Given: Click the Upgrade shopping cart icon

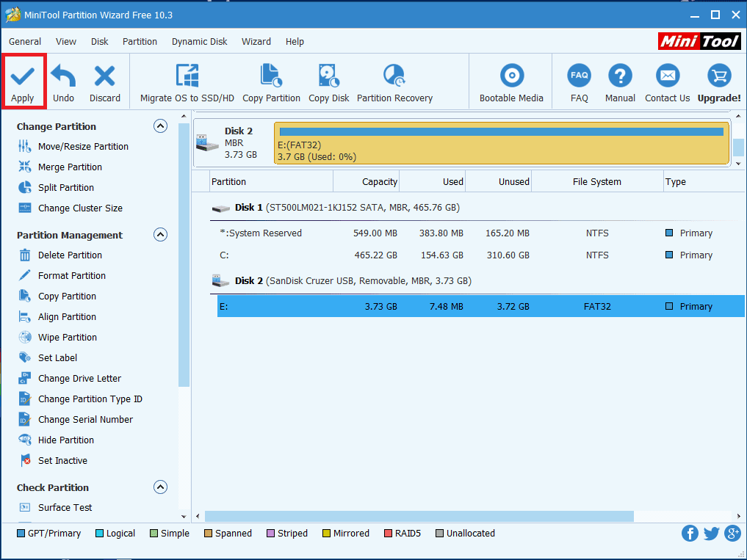Looking at the screenshot, I should [x=719, y=76].
